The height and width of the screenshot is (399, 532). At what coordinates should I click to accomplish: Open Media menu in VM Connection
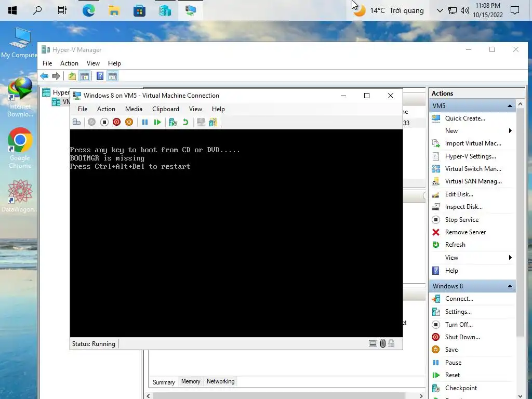pos(134,109)
